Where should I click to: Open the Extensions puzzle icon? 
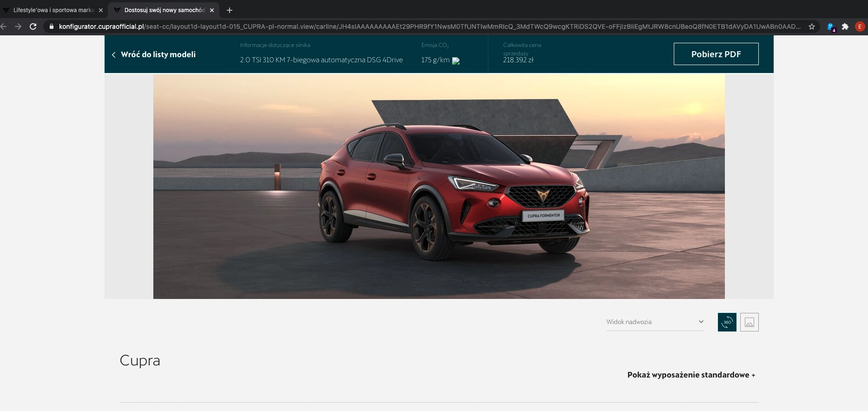point(845,27)
